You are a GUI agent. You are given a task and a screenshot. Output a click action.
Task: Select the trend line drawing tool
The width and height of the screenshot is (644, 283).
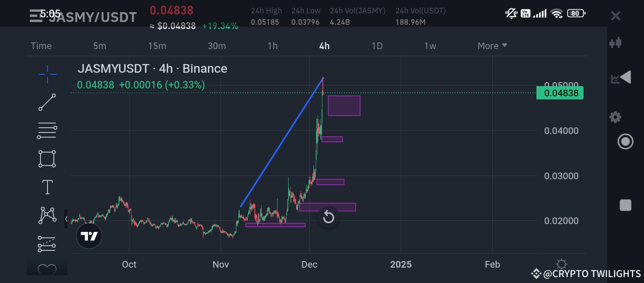click(47, 102)
